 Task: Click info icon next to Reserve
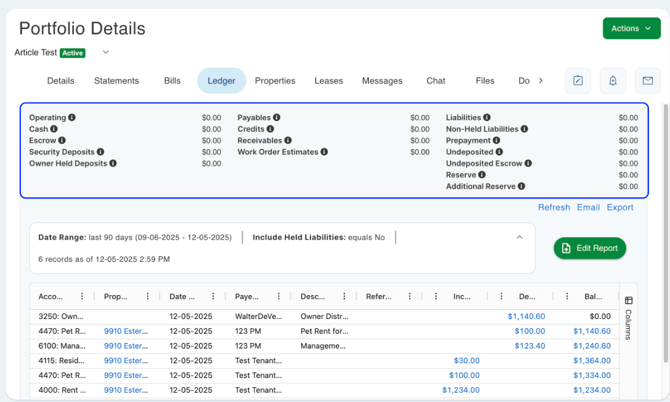[482, 175]
